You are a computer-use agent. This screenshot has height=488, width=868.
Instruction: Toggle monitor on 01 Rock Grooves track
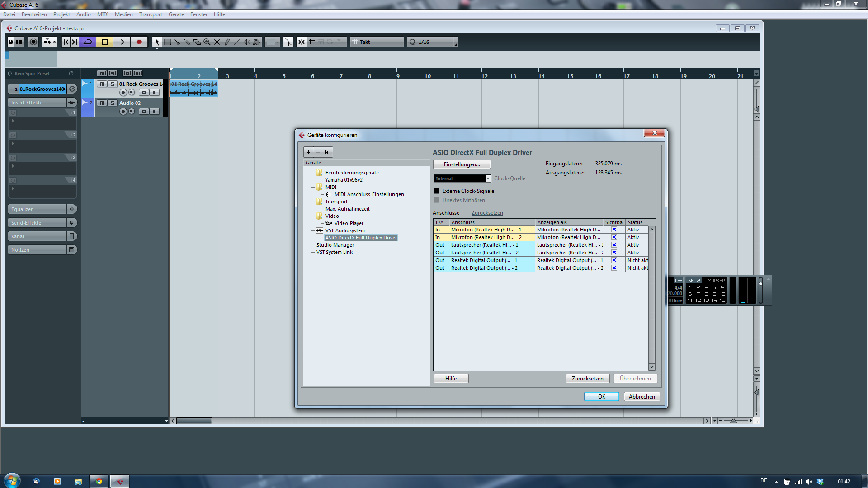coord(132,93)
